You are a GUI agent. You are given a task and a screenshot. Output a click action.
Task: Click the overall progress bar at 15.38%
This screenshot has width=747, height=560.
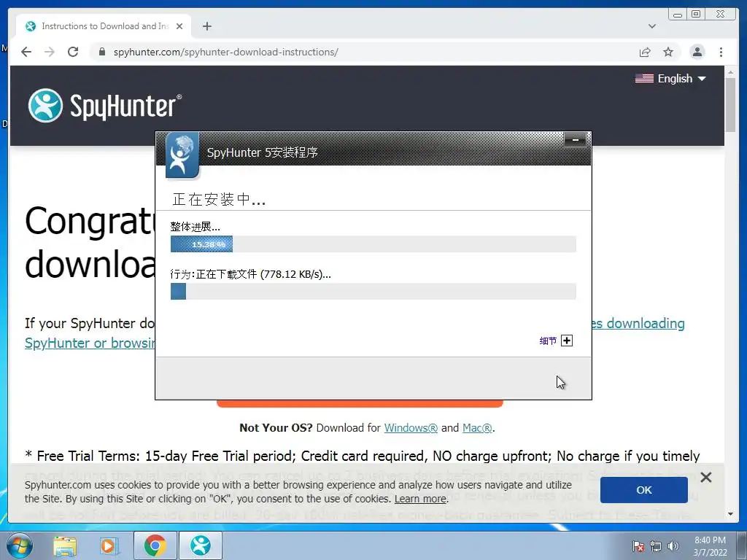click(x=373, y=244)
